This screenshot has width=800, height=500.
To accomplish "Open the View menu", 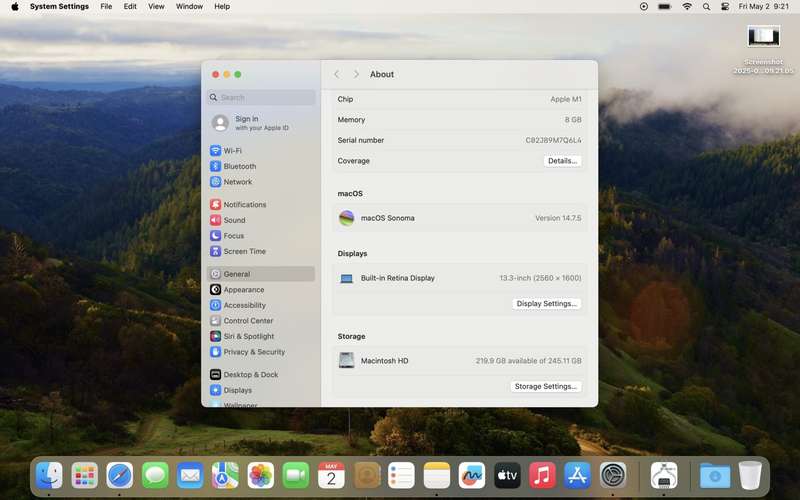I will pos(156,7).
